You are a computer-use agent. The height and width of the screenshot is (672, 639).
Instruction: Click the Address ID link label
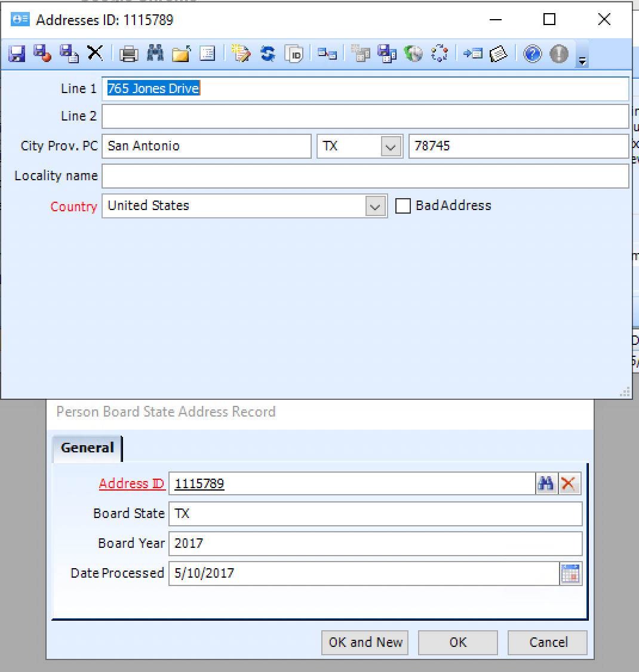coord(131,483)
